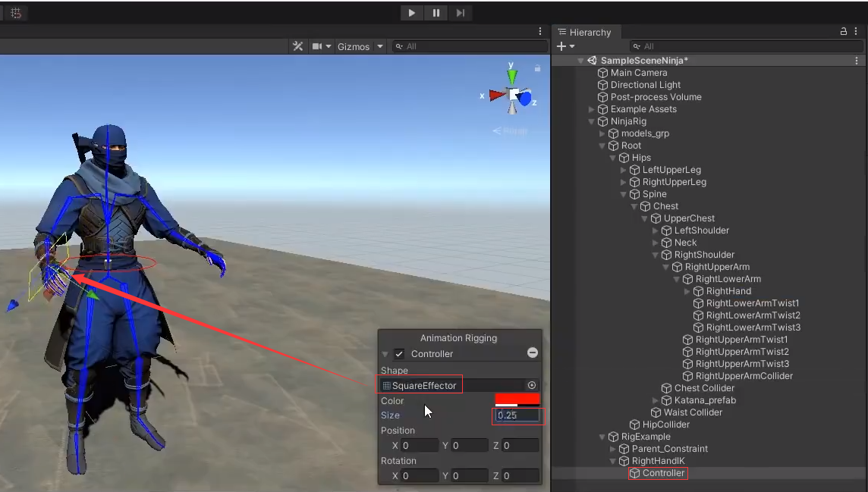
Task: Select the RightUpperArm cube icon
Action: (x=677, y=267)
